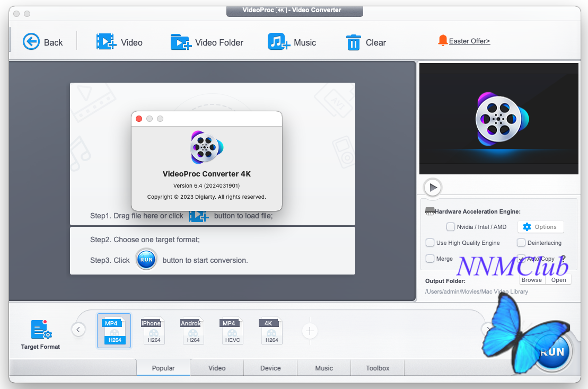
Task: Start conversion with the big RUN button
Action: pos(552,352)
